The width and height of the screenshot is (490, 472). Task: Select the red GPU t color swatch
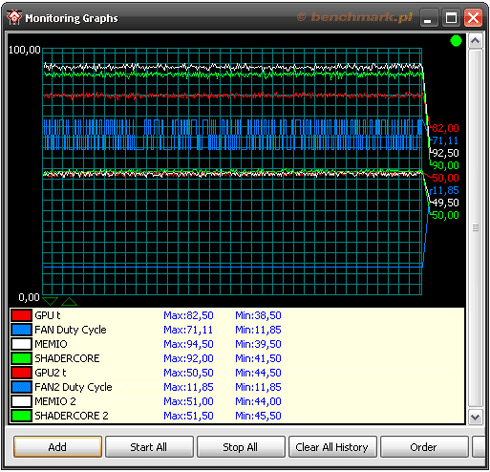(21, 315)
